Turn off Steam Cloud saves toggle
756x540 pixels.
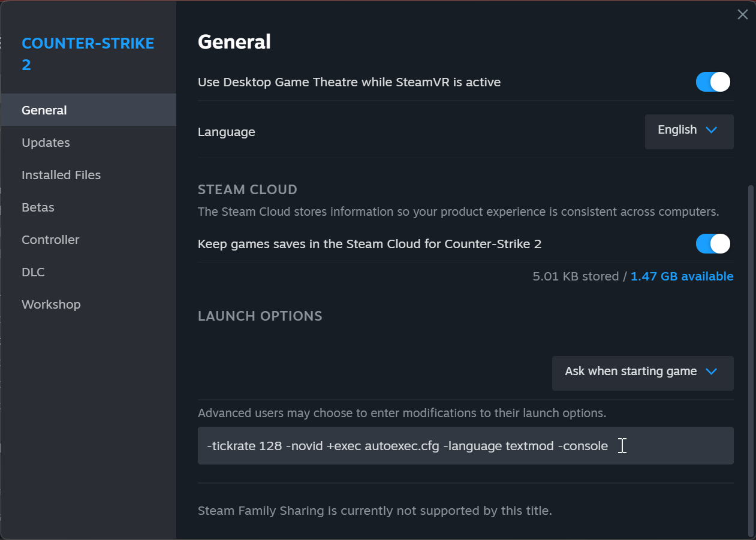point(713,244)
